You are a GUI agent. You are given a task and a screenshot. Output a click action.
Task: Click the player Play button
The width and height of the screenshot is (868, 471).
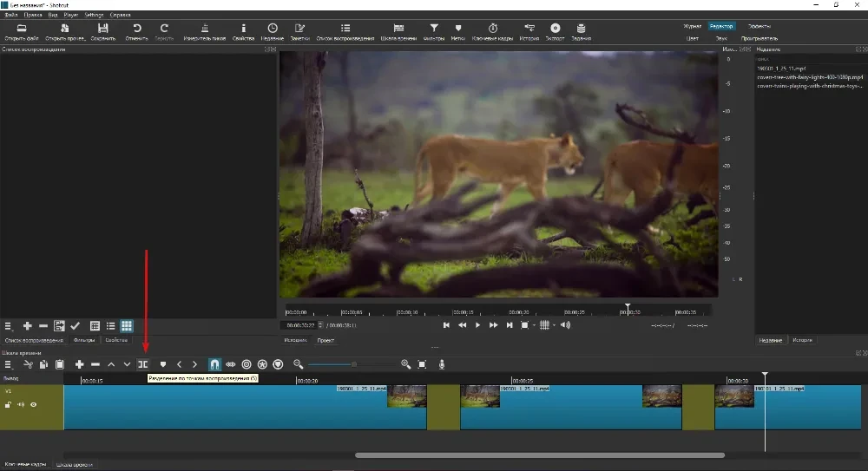(x=477, y=325)
